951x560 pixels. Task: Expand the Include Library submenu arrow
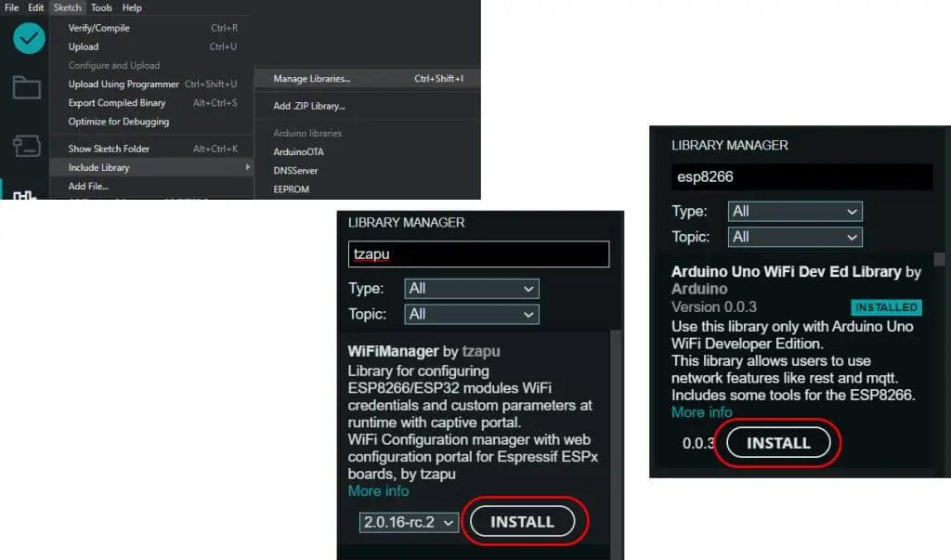coord(247,167)
